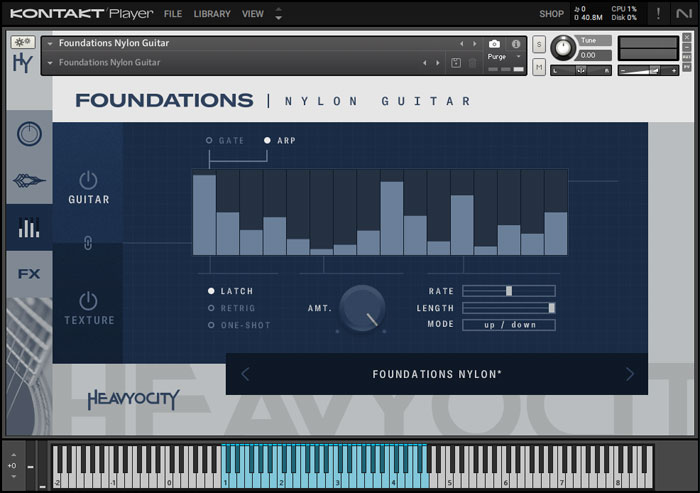Open the FILE menu
The image size is (700, 493).
click(x=173, y=14)
